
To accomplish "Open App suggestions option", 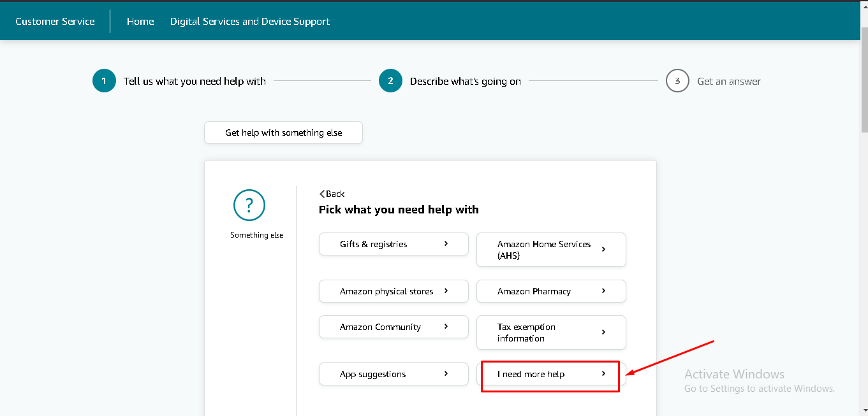I will click(x=394, y=374).
